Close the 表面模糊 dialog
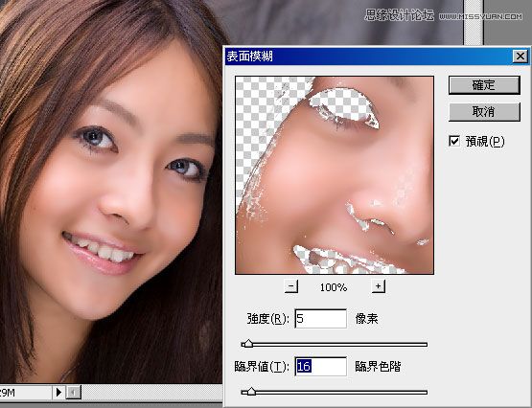Viewport: 532px width, 408px height. (x=520, y=57)
